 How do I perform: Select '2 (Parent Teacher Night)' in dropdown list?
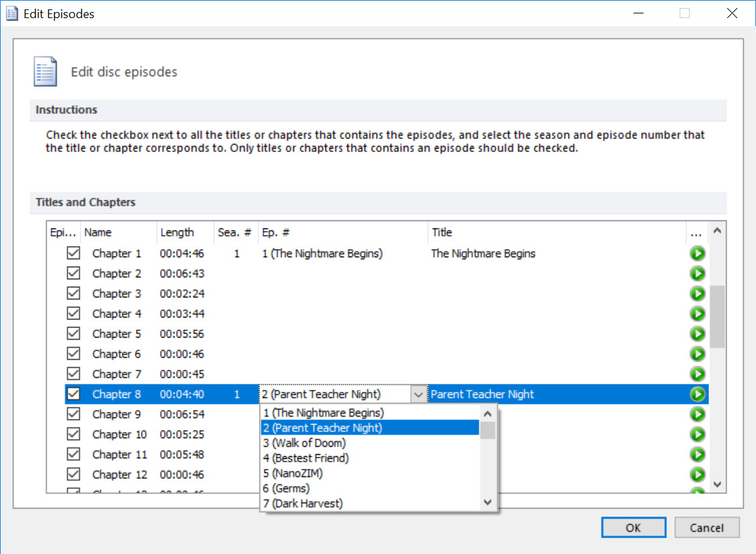tap(370, 427)
